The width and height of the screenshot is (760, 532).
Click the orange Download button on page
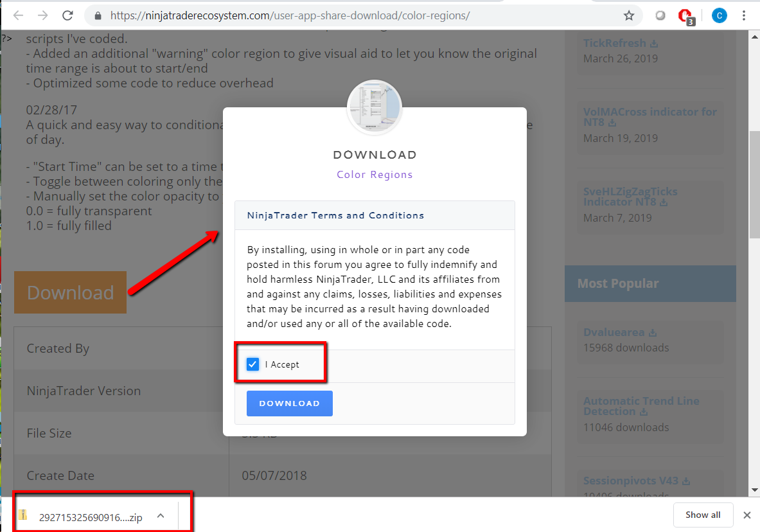tap(70, 292)
